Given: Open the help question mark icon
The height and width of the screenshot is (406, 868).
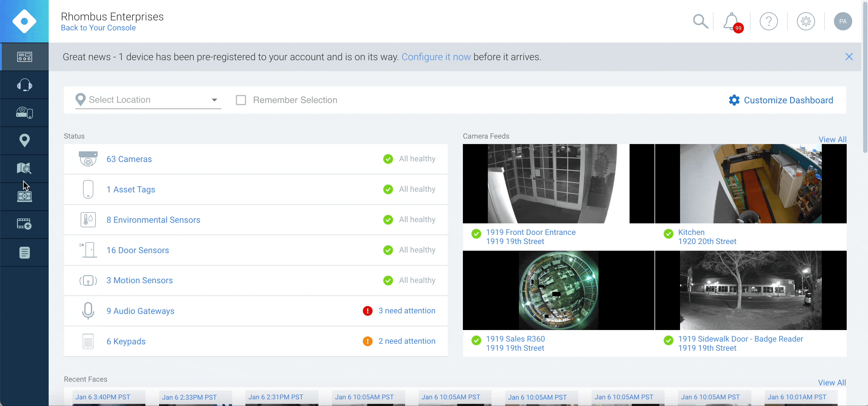Looking at the screenshot, I should click(769, 22).
